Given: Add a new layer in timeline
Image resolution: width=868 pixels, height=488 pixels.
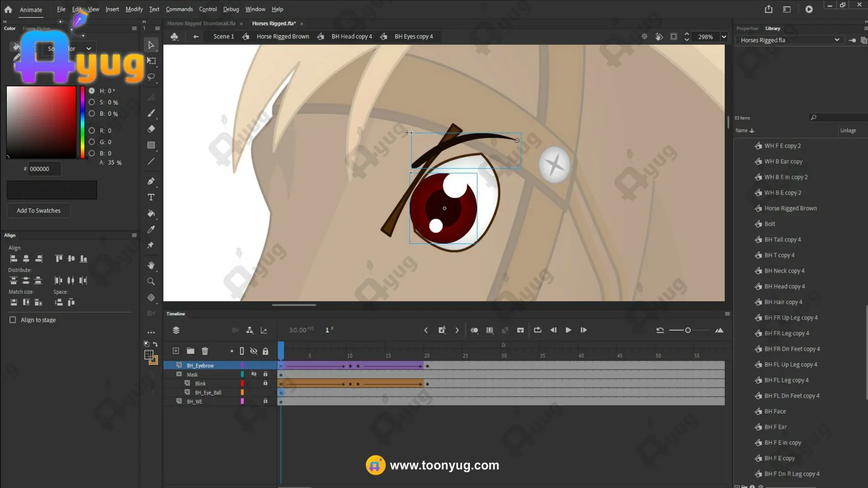Looking at the screenshot, I should click(x=176, y=351).
